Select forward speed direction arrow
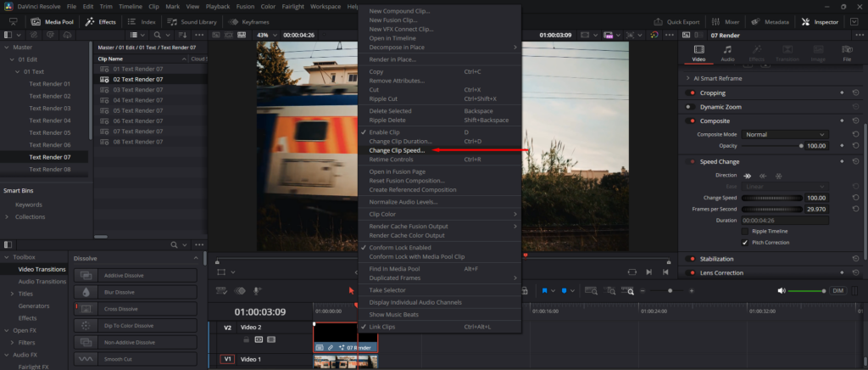This screenshot has width=868, height=370. coord(747,176)
